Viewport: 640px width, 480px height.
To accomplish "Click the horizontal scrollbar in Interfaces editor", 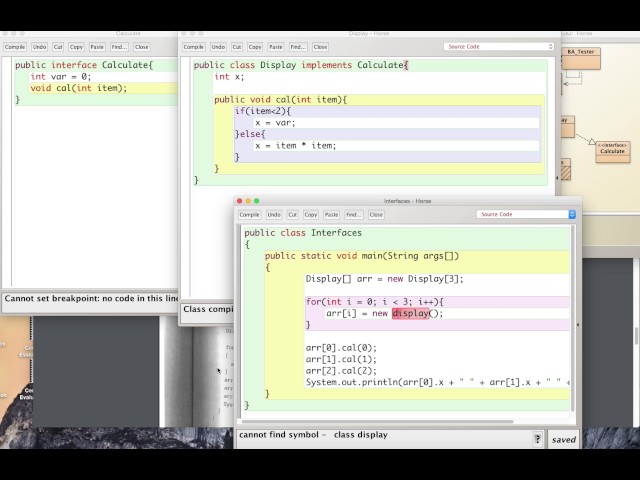I will 377,421.
